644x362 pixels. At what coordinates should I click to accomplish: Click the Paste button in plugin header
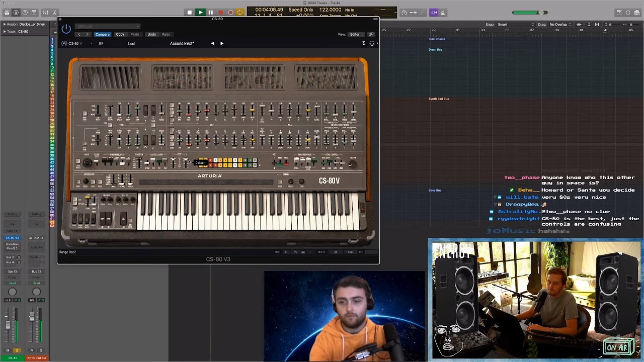[134, 34]
